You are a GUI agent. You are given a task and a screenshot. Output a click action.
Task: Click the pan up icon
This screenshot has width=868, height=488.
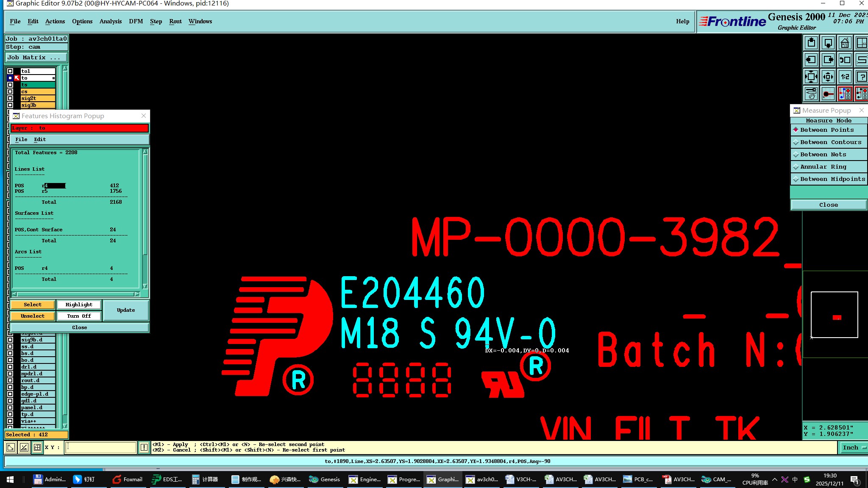coord(811,43)
